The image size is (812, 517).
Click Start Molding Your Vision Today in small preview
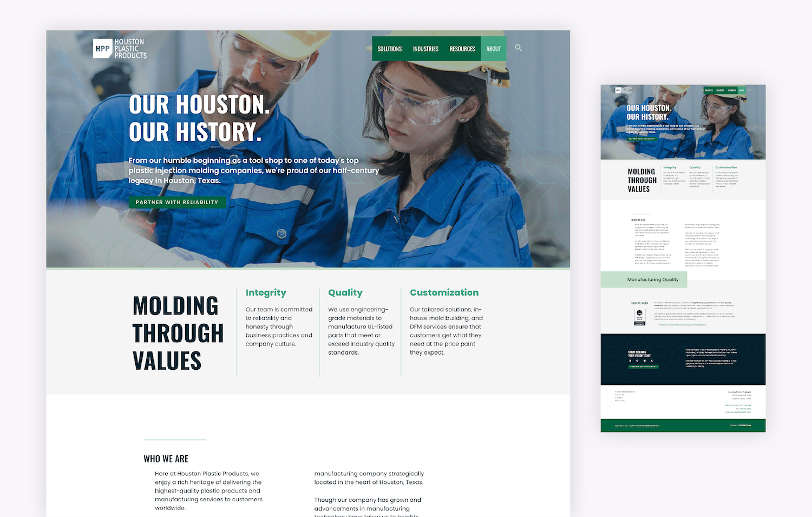point(639,354)
